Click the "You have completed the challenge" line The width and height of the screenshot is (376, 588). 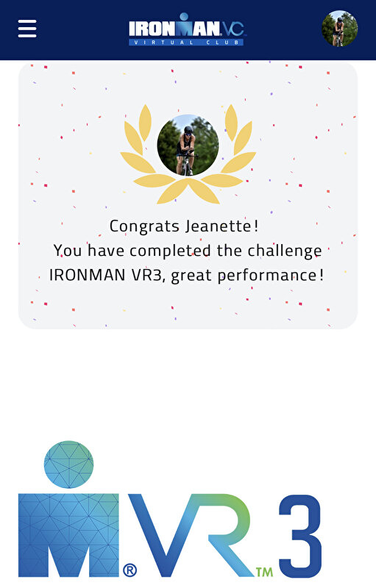(188, 251)
